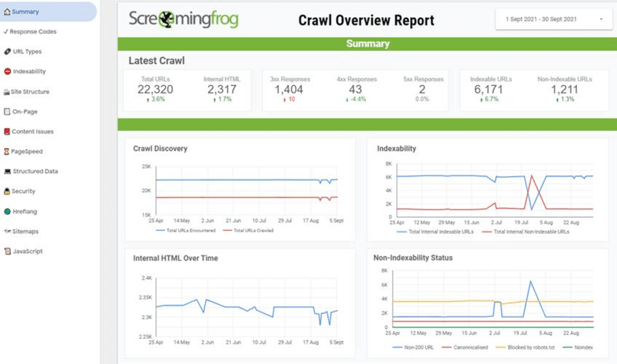This screenshot has width=617, height=364.
Task: Open the date range dropdown
Action: [x=552, y=18]
